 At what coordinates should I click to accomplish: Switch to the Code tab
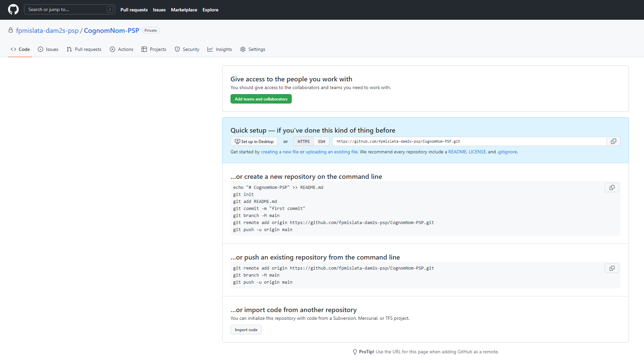pos(20,49)
